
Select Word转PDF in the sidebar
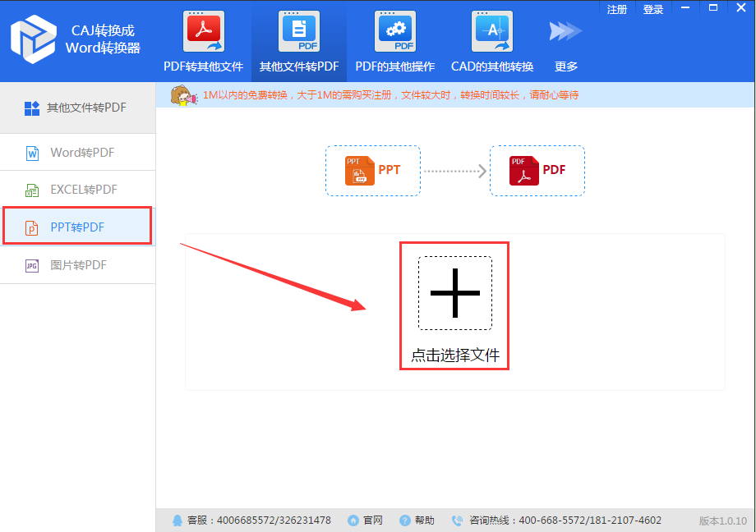77,152
